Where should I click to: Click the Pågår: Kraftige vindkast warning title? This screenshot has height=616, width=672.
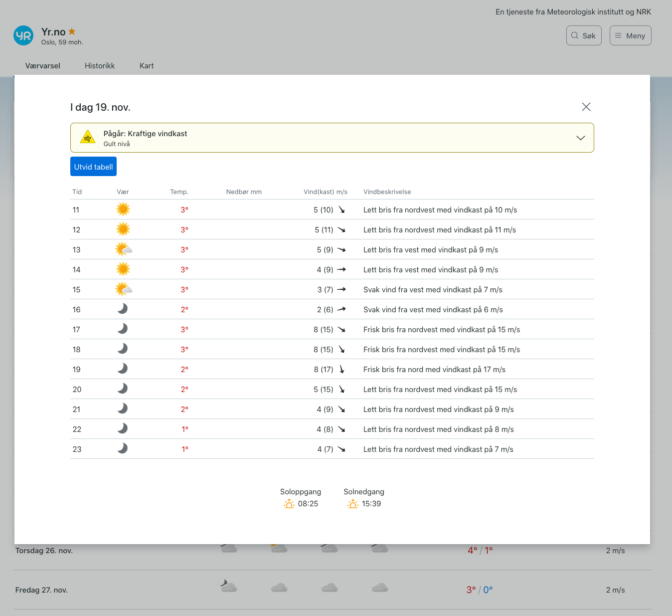click(x=145, y=134)
